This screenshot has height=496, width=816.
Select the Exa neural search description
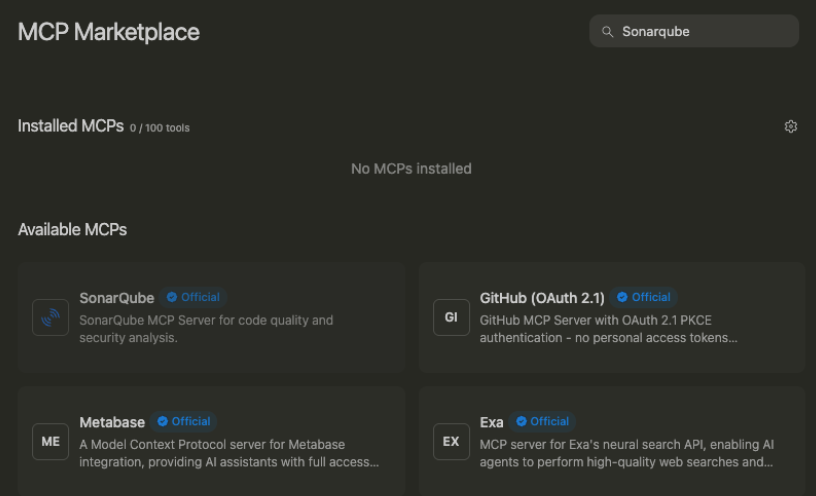[627, 453]
